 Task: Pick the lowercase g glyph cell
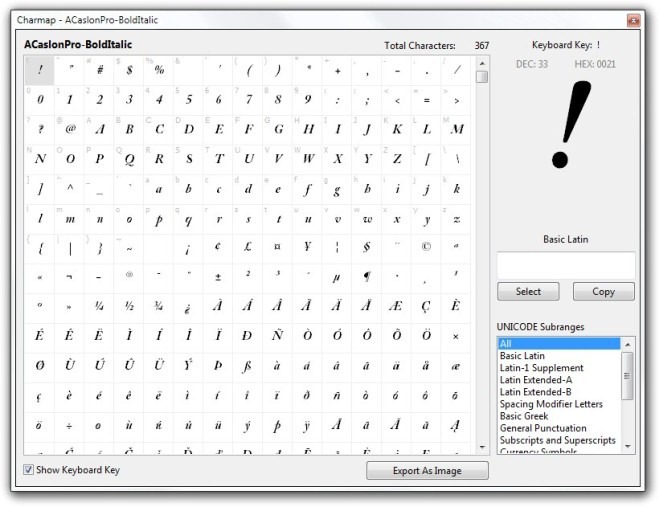tap(338, 189)
